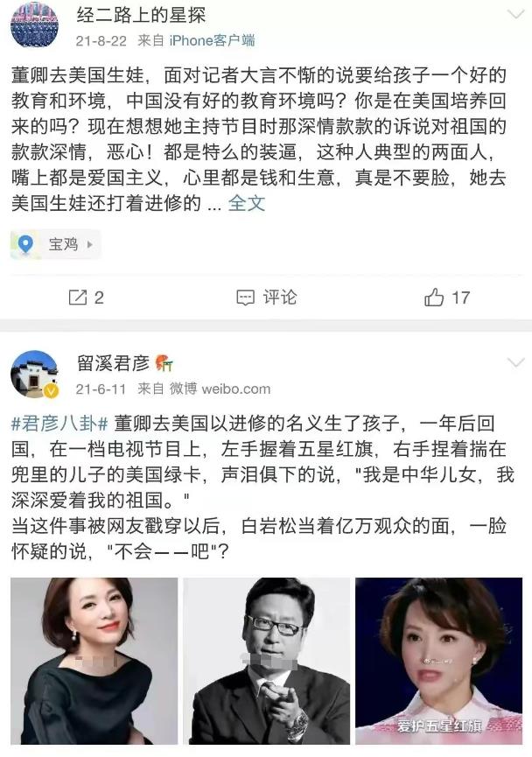Tap the repost icon showing 2
This screenshot has height=757, width=532.
tap(77, 298)
